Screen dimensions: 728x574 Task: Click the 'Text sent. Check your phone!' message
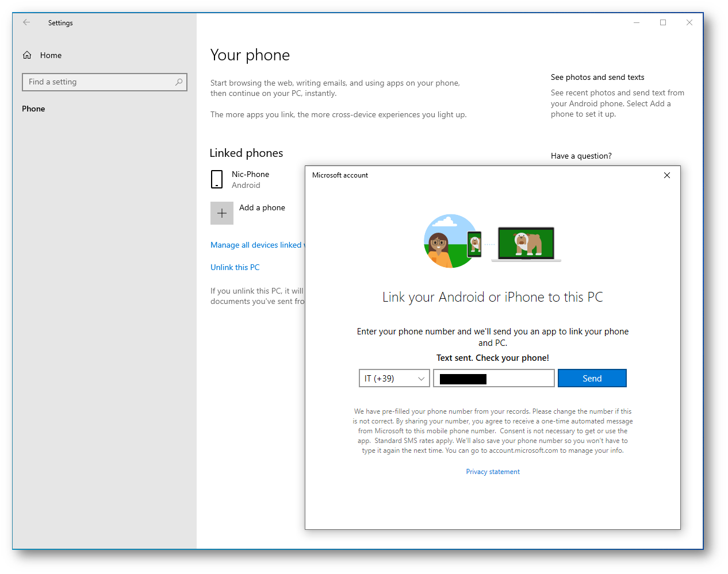click(493, 357)
